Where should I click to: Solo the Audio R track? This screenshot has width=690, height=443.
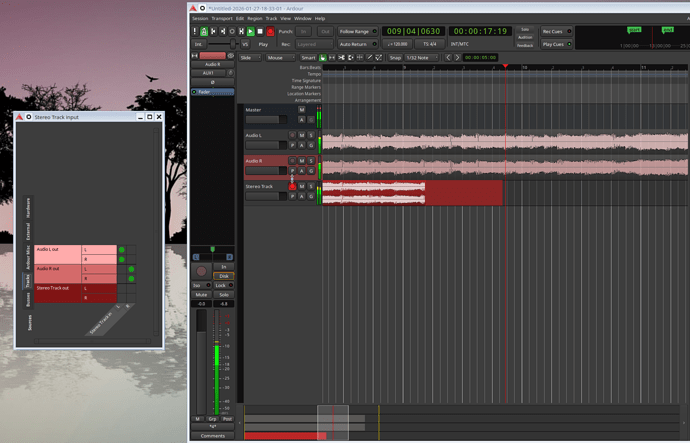pyautogui.click(x=311, y=160)
